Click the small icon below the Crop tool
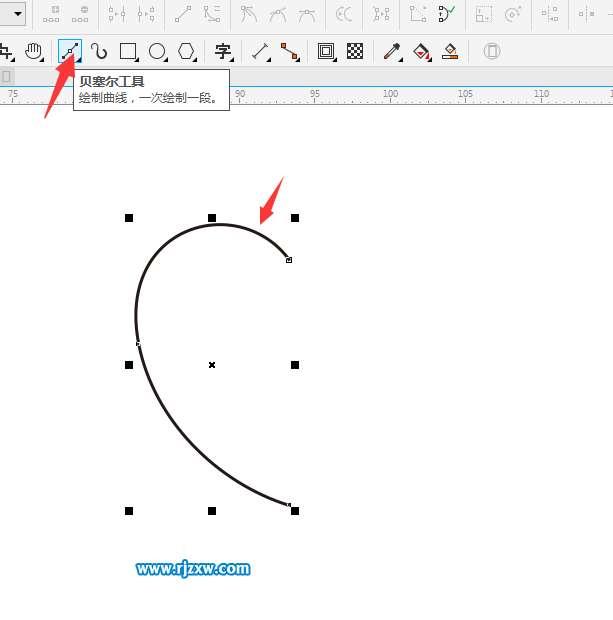The width and height of the screenshot is (613, 620). pos(6,76)
